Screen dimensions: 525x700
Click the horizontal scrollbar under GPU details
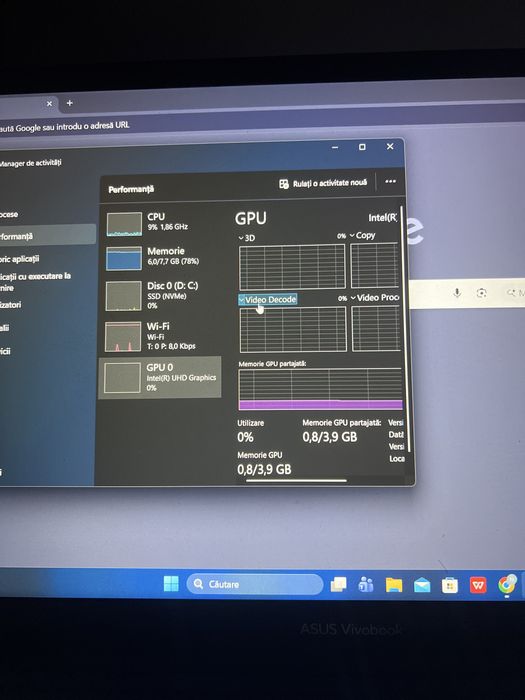point(296,481)
